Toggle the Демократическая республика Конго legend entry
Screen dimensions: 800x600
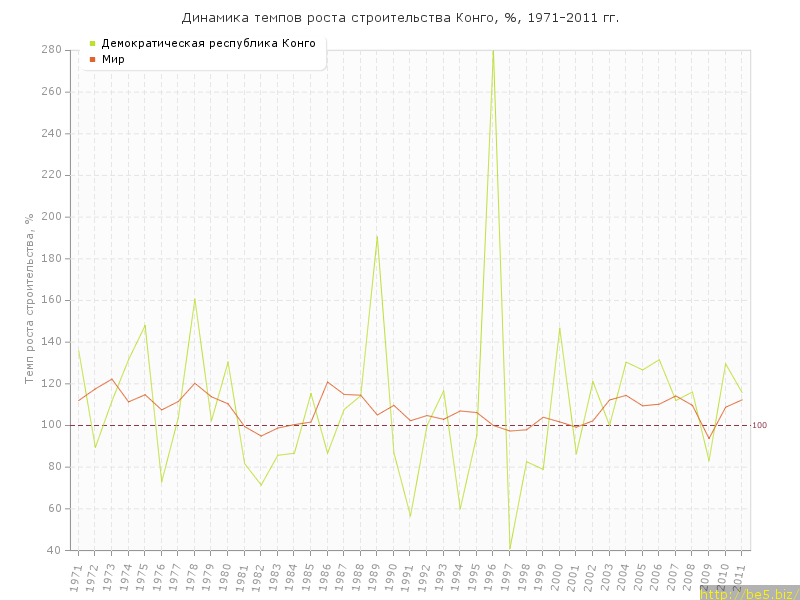208,43
